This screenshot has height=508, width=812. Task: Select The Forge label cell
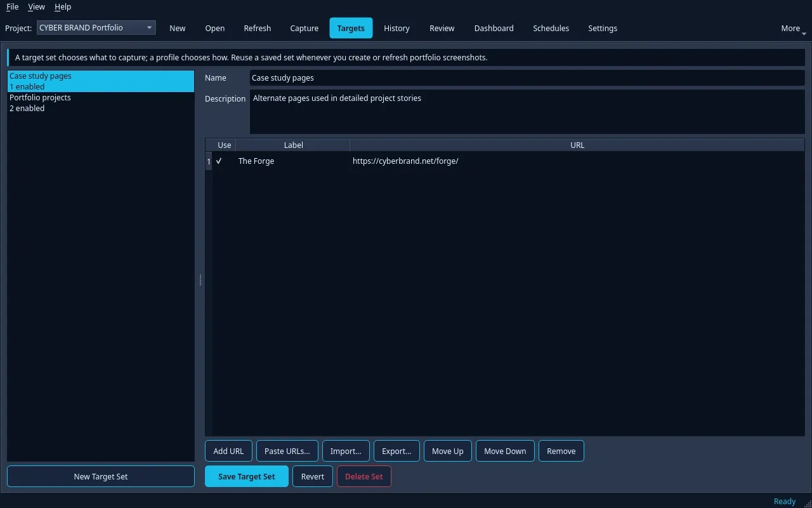[x=293, y=161]
